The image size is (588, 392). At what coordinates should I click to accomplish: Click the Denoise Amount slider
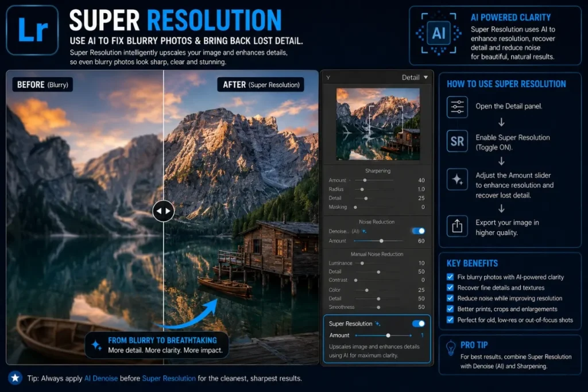(378, 240)
